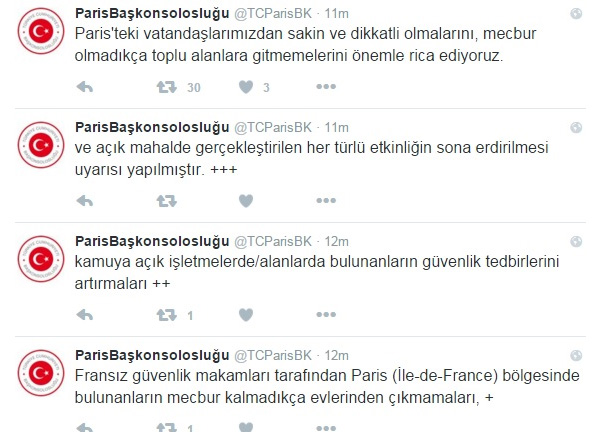Open more options on the 'önemle rica ediyoruz' tweet
This screenshot has height=432, width=600.
(x=326, y=87)
